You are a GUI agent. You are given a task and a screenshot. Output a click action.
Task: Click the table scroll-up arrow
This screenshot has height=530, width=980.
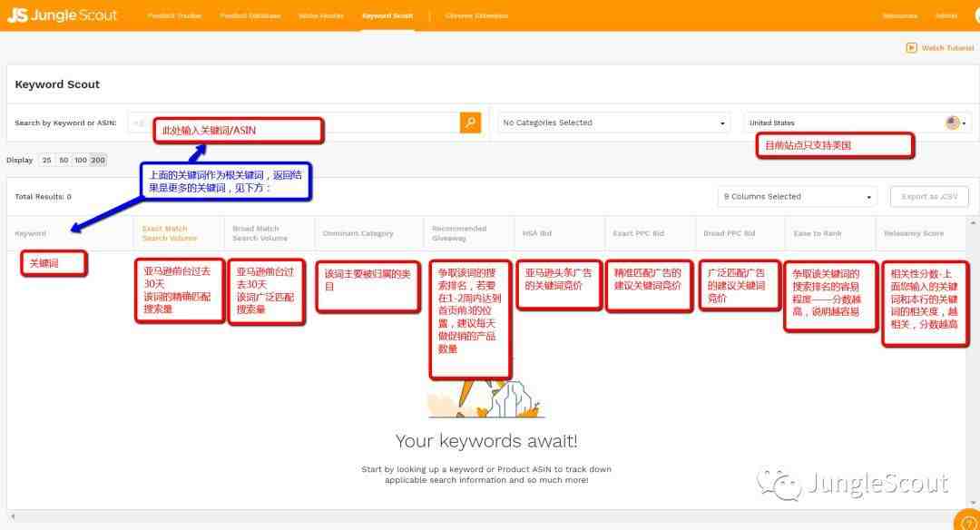[x=973, y=222]
